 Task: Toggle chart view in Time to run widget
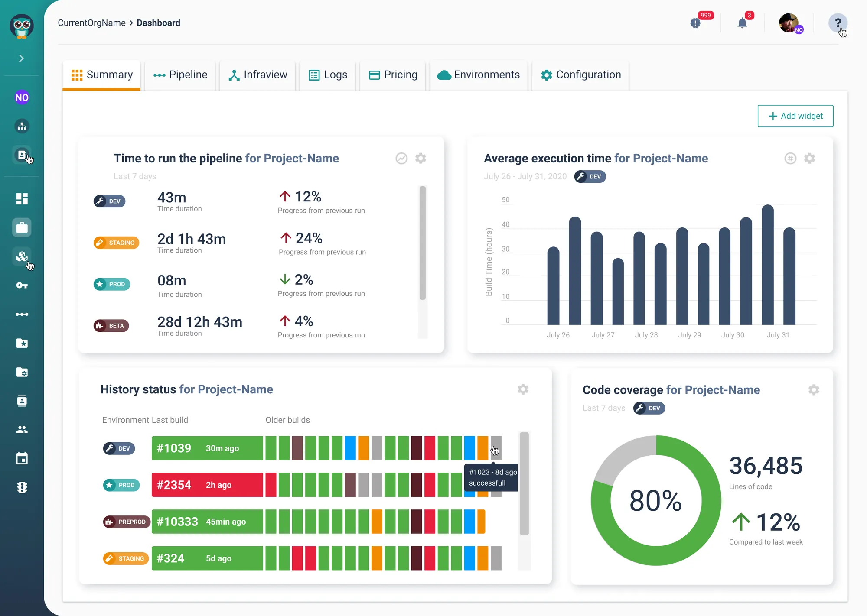(401, 159)
